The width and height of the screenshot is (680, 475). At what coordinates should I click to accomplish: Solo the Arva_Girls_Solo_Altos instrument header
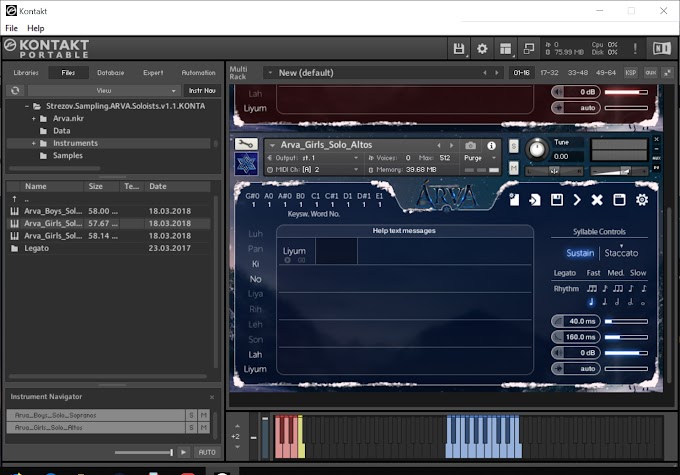click(513, 146)
